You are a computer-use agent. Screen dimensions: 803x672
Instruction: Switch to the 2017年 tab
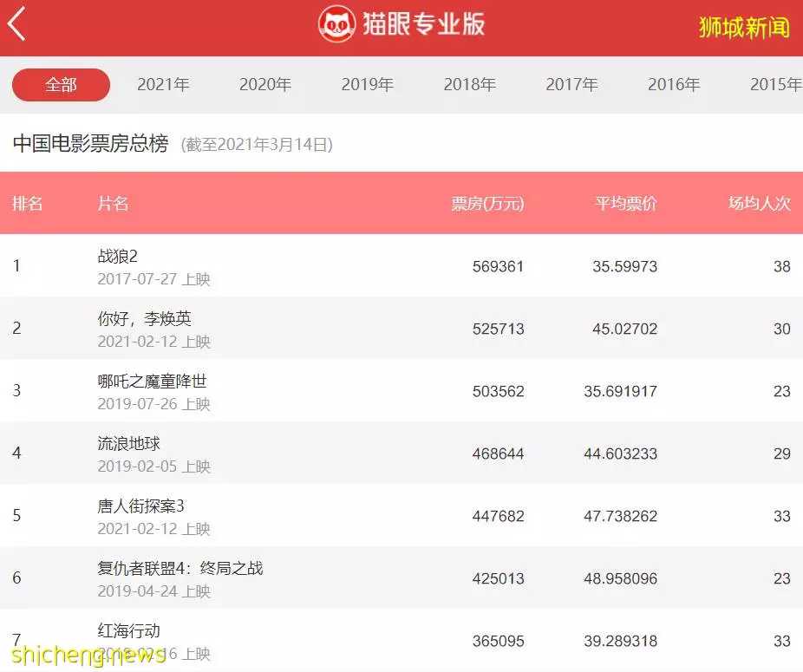571,84
